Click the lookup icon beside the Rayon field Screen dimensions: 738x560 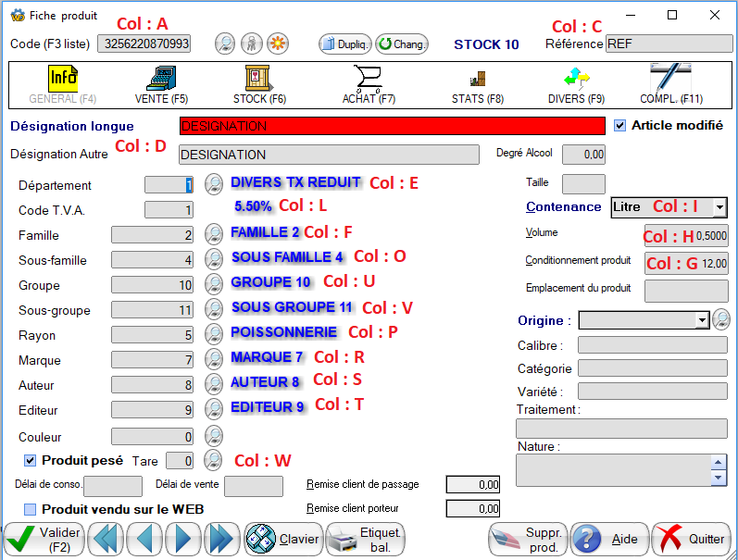pos(214,334)
